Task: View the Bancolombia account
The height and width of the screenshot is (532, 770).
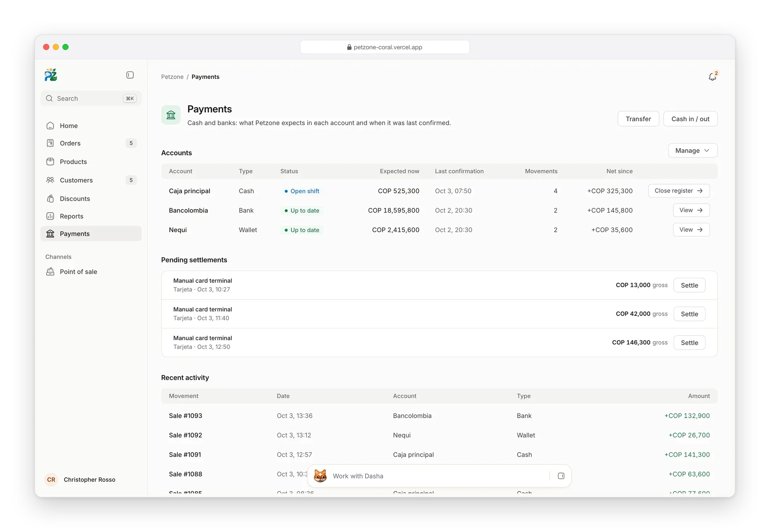Action: [x=691, y=210]
